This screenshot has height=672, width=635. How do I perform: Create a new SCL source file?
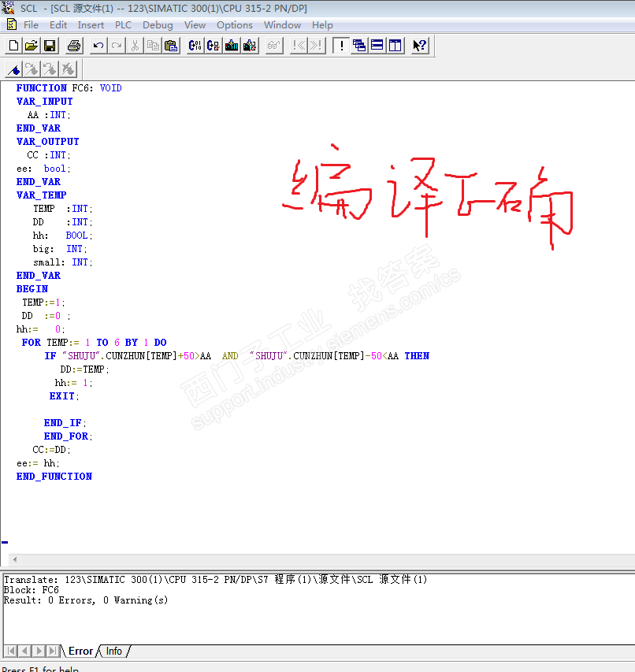point(13,46)
